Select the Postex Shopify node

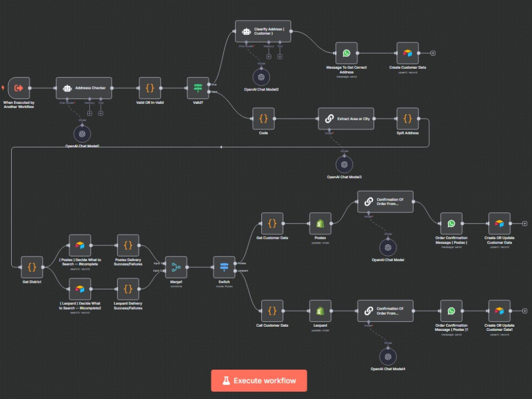pyautogui.click(x=320, y=223)
